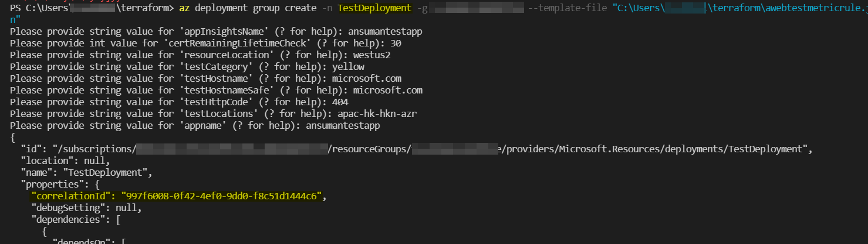The image size is (868, 244).
Task: Click the highlighted correlationId GUID value
Action: [222, 196]
